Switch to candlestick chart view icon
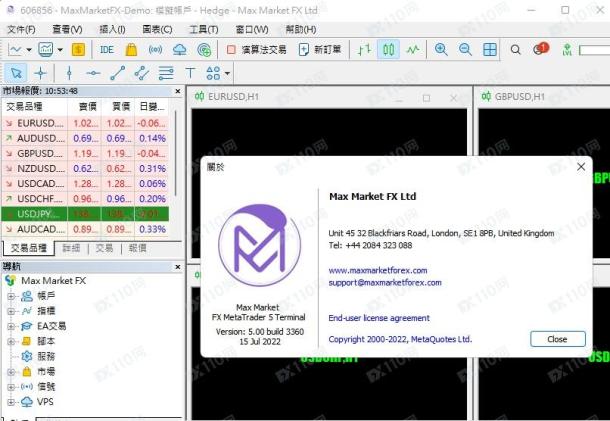Image resolution: width=610 pixels, height=421 pixels. tap(388, 50)
